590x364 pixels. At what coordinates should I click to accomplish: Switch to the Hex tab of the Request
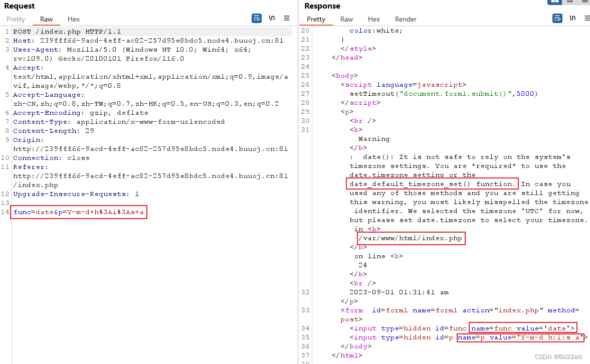(x=73, y=19)
